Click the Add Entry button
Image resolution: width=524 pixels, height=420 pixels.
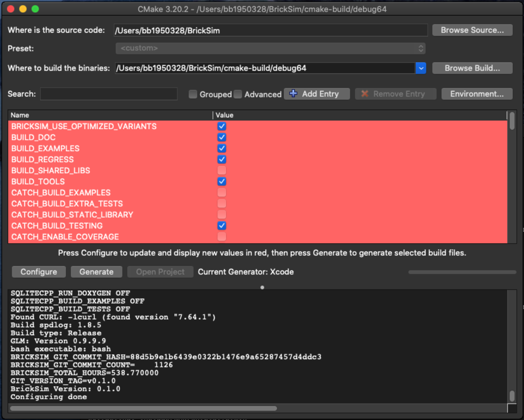pos(317,94)
